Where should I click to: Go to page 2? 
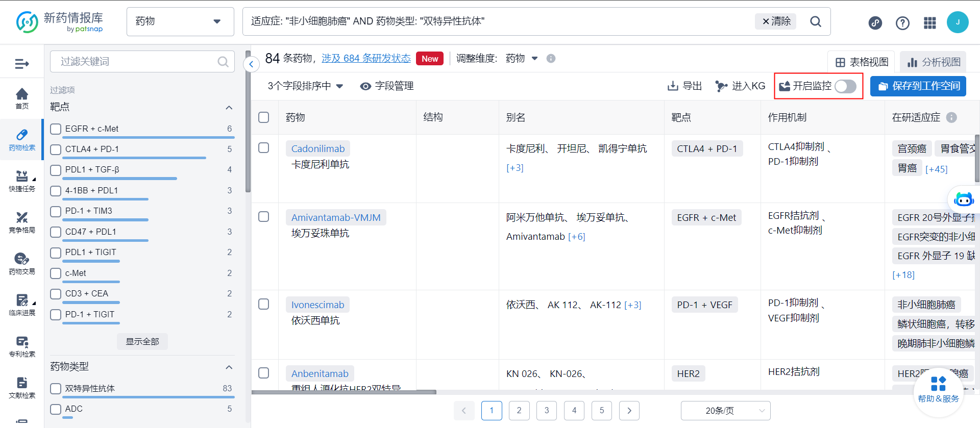519,411
